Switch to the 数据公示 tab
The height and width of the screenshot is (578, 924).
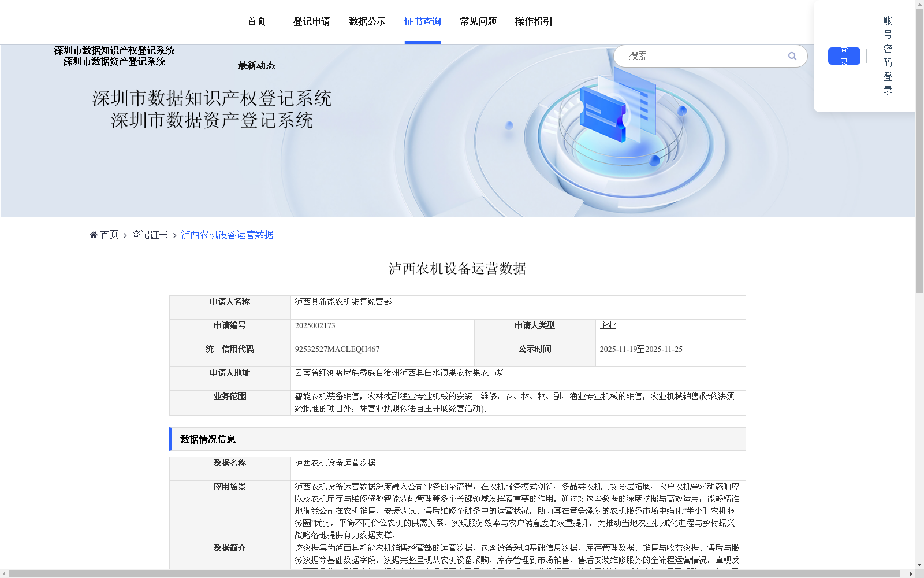(366, 21)
